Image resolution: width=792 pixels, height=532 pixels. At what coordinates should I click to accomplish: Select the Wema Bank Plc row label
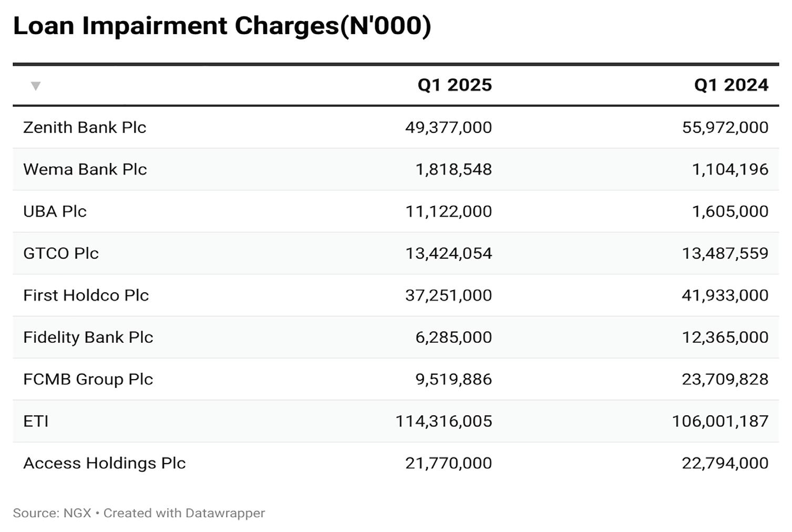tap(85, 169)
